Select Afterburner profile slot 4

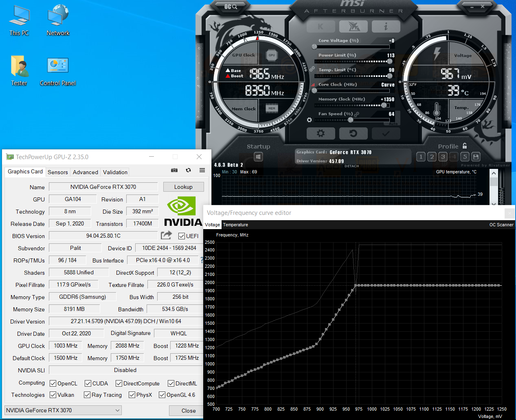[x=454, y=157]
